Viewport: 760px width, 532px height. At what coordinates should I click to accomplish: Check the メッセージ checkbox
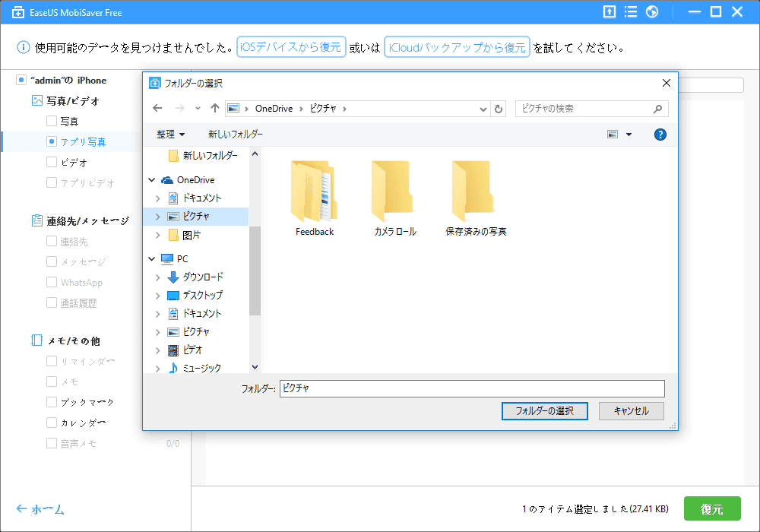(52, 261)
